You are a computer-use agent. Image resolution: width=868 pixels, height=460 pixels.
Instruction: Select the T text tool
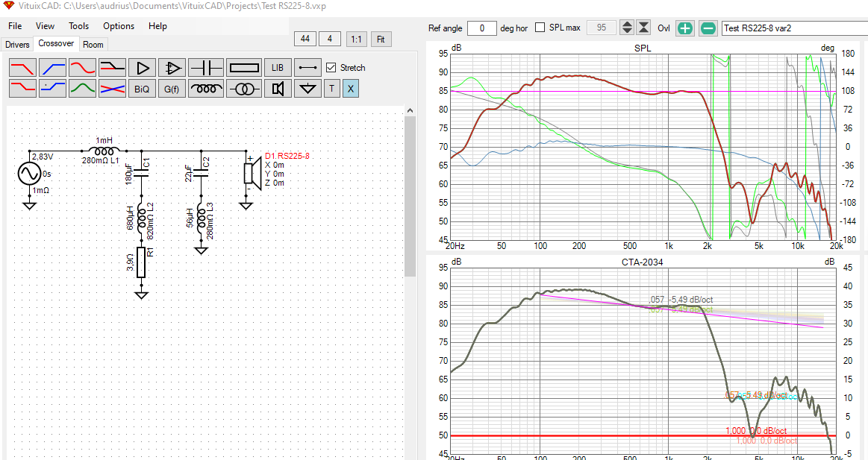click(331, 89)
